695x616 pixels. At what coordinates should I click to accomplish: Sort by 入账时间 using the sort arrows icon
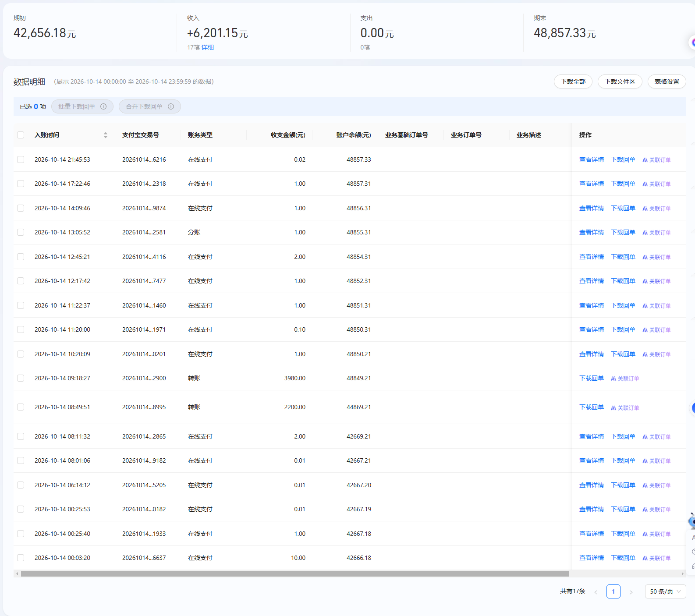106,135
